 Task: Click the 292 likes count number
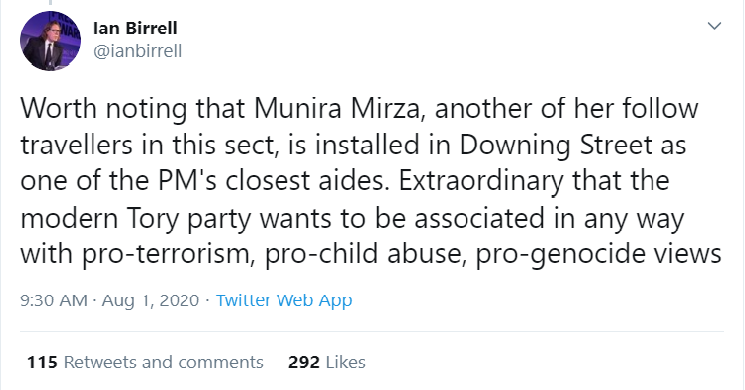[304, 362]
